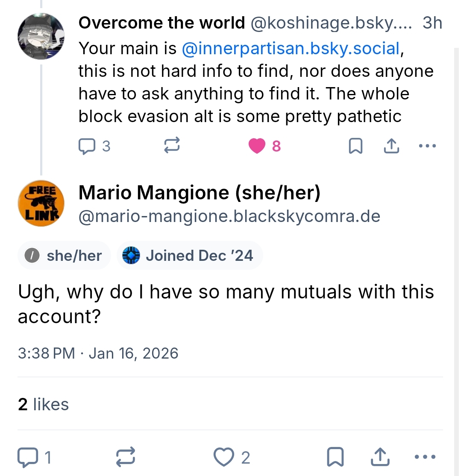Like Mario Mangione's post
The height and width of the screenshot is (476, 461).
pyautogui.click(x=224, y=457)
